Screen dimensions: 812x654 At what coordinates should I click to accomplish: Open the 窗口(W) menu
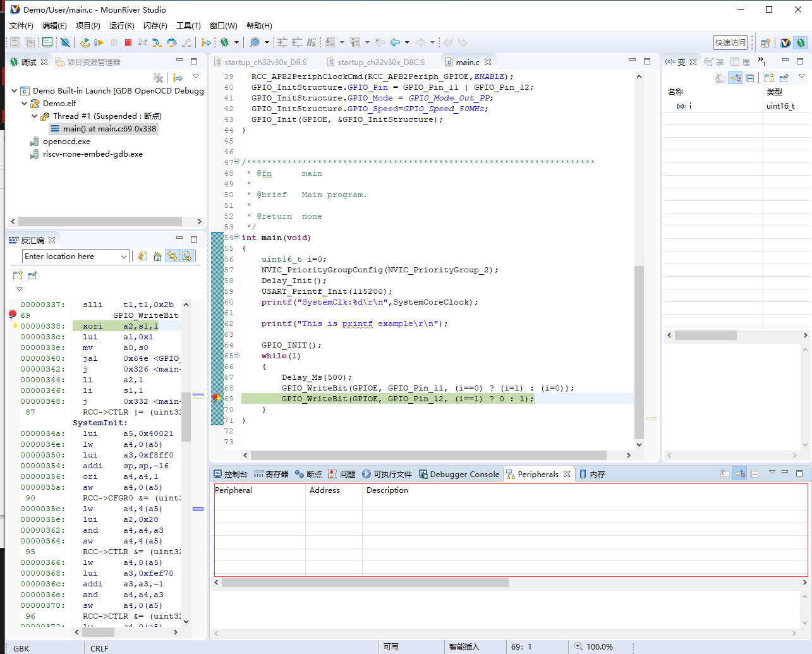coord(223,25)
